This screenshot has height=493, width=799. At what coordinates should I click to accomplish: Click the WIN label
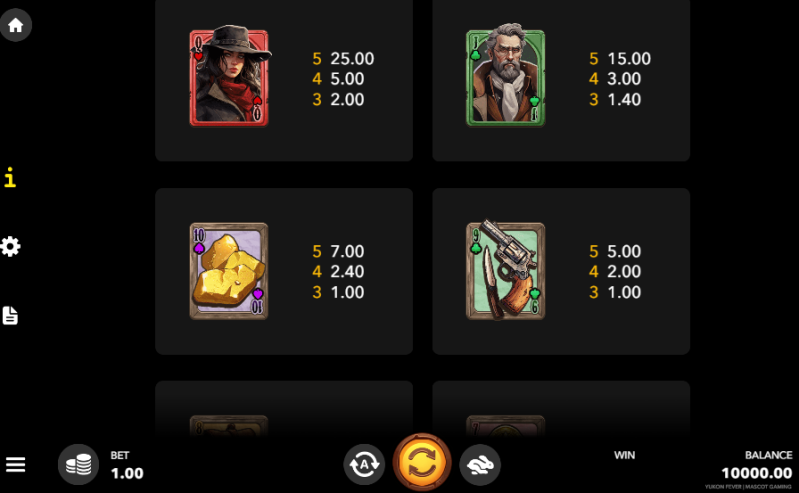[624, 455]
